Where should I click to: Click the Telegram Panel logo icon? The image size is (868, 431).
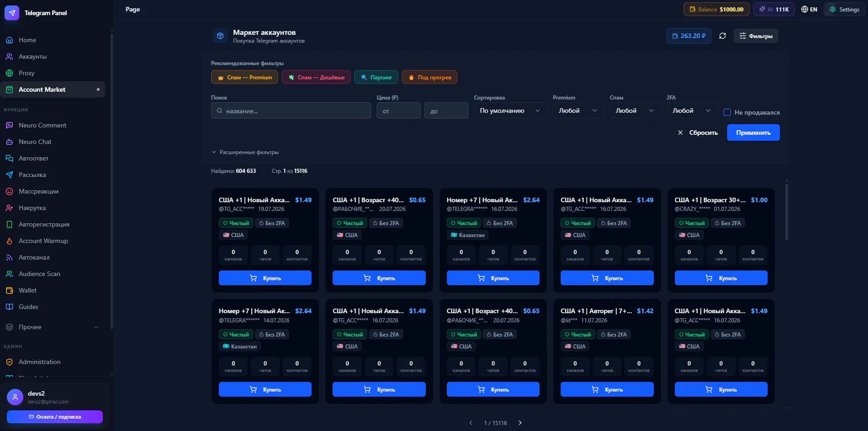[12, 13]
